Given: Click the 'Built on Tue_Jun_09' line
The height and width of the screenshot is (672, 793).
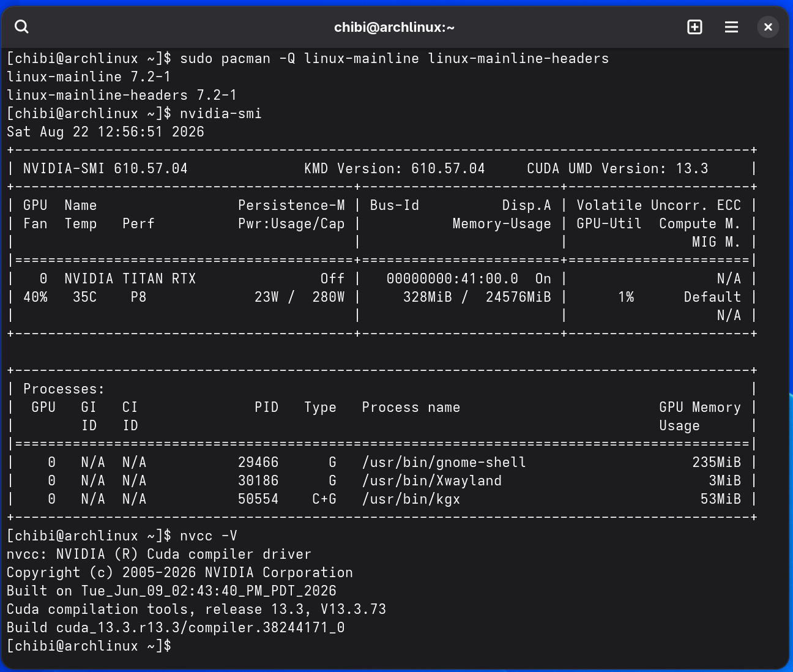Looking at the screenshot, I should (171, 591).
